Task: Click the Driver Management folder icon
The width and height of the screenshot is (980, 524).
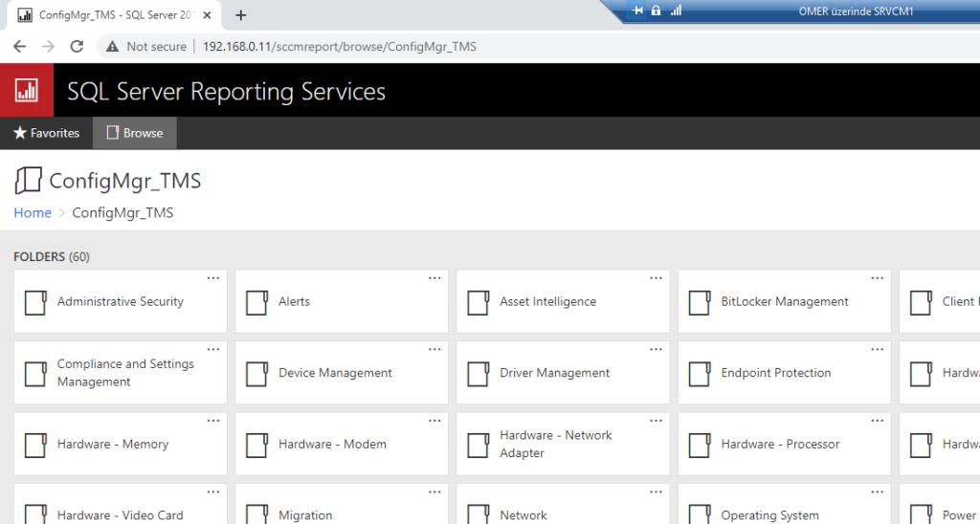Action: (479, 374)
